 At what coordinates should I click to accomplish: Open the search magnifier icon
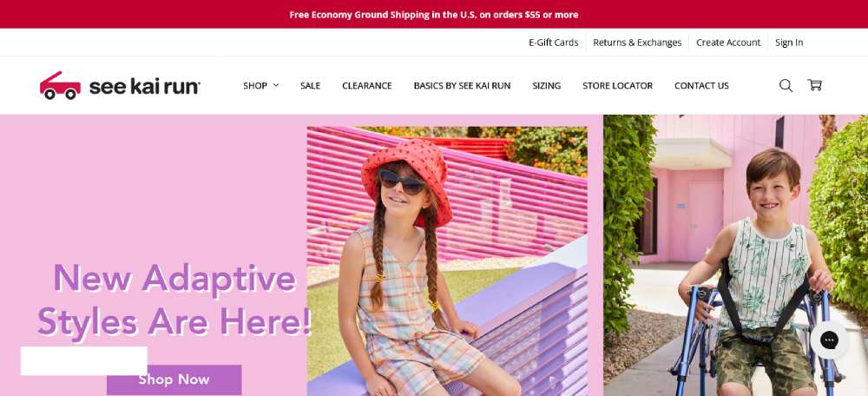786,85
